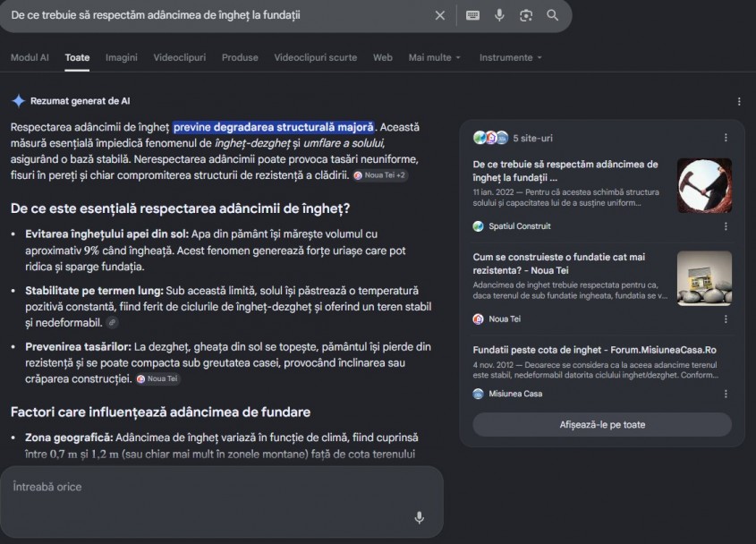This screenshot has width=756, height=544.
Task: Open options menu for the Spatiul Construit result
Action: [x=726, y=226]
